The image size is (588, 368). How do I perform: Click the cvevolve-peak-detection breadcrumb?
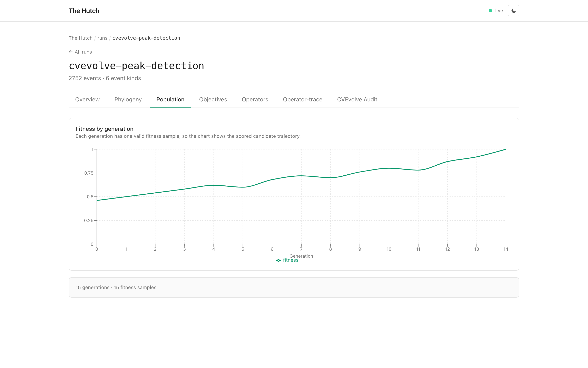146,38
